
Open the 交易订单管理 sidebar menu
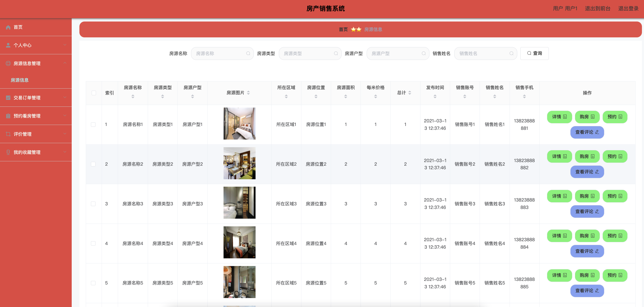[36, 98]
